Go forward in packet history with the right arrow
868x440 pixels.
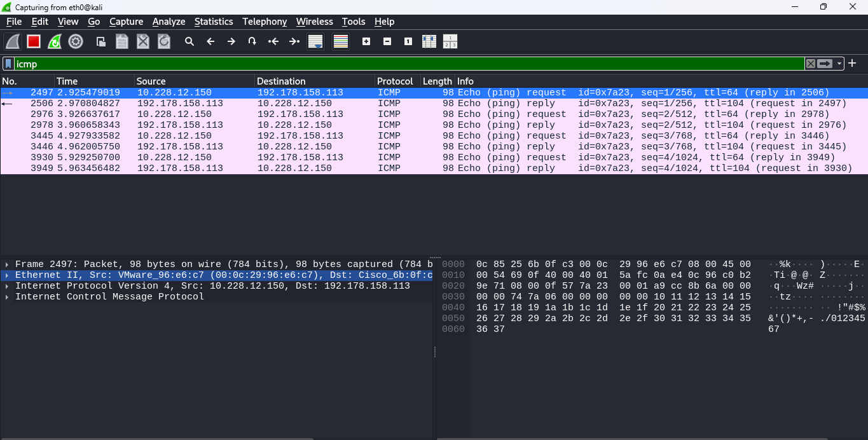pyautogui.click(x=231, y=41)
